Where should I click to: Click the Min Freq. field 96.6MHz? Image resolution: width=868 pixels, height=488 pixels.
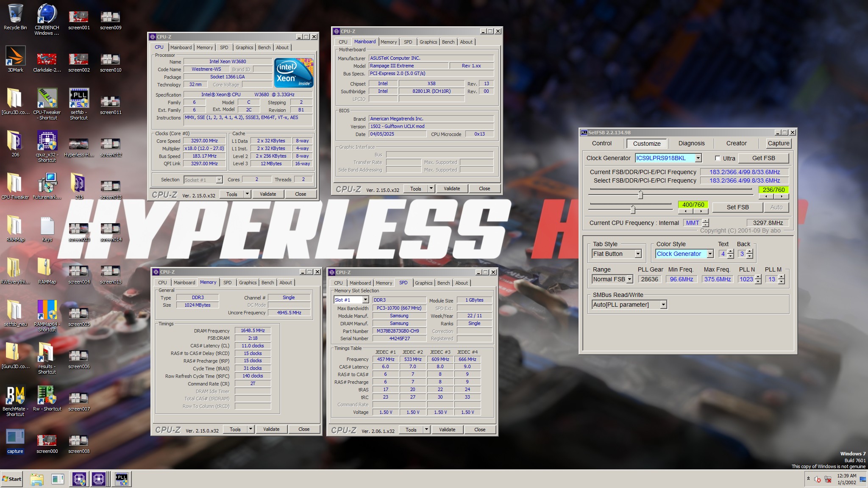point(681,279)
